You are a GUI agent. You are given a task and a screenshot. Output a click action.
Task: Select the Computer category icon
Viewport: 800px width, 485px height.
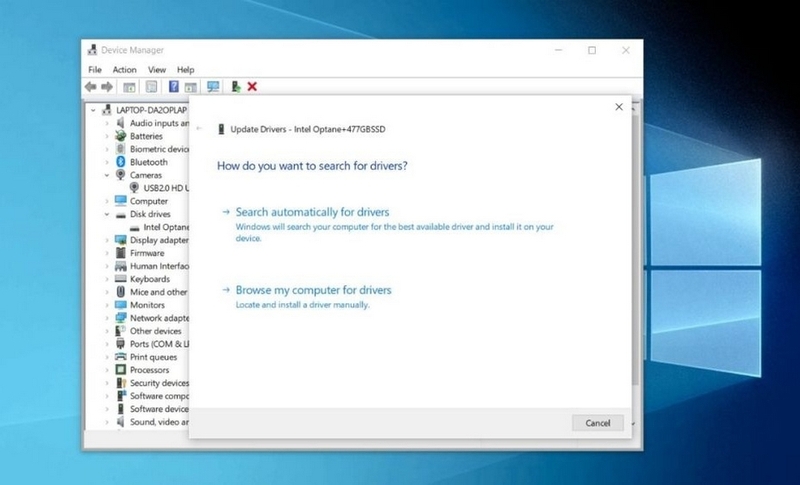click(x=120, y=200)
